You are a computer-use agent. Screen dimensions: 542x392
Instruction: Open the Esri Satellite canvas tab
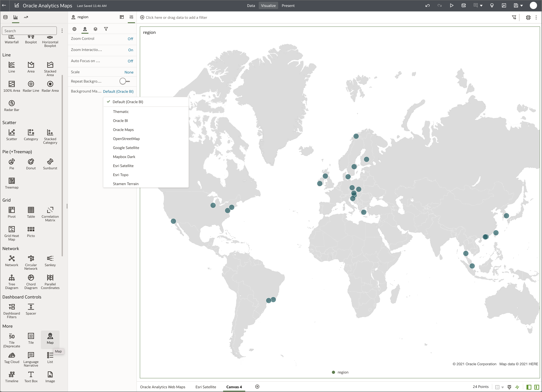pos(206,386)
